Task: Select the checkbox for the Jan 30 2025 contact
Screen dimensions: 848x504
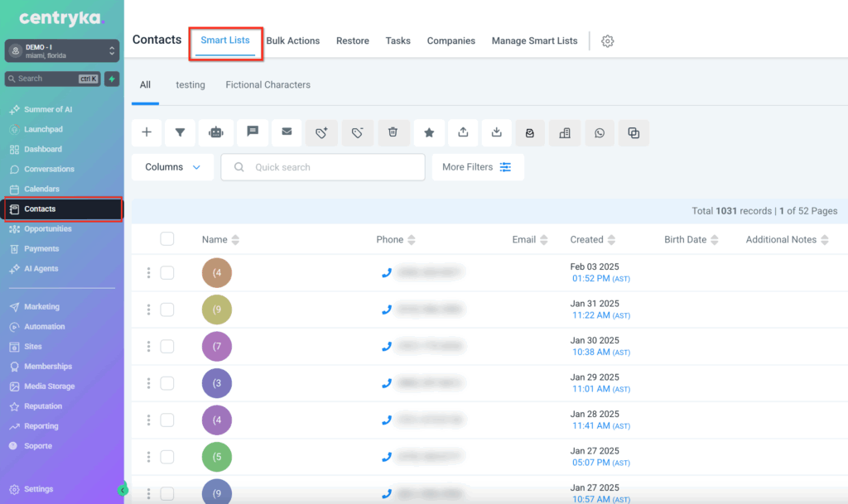Action: tap(167, 346)
